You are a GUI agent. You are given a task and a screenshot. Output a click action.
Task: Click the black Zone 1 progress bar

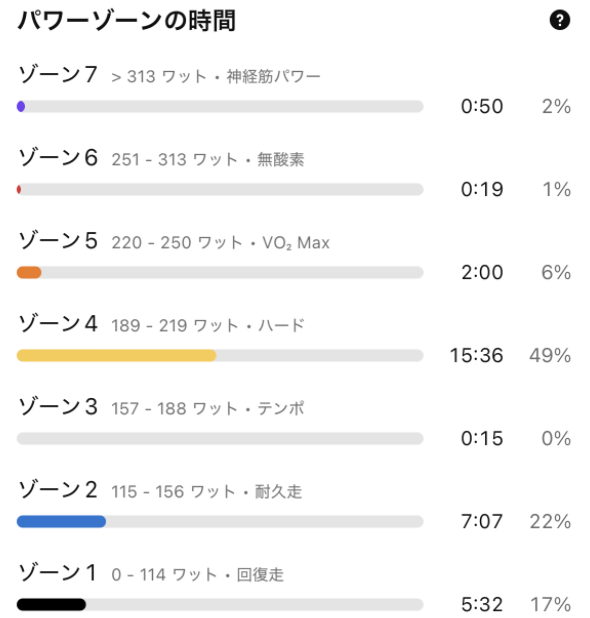(220, 605)
